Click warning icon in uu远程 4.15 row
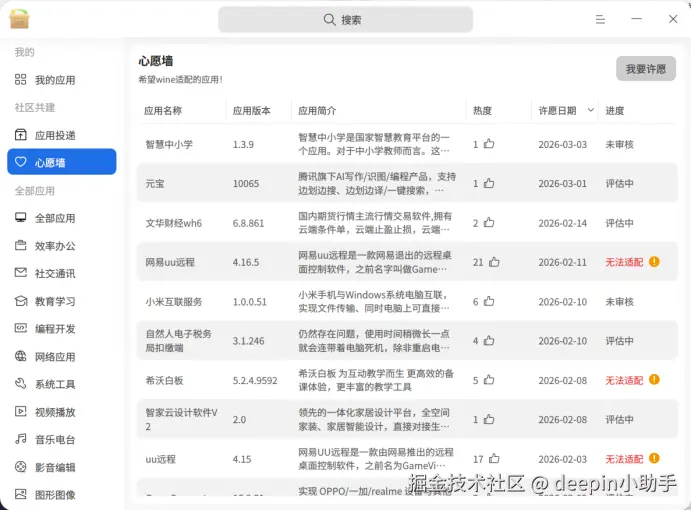The image size is (692, 510). coord(654,458)
